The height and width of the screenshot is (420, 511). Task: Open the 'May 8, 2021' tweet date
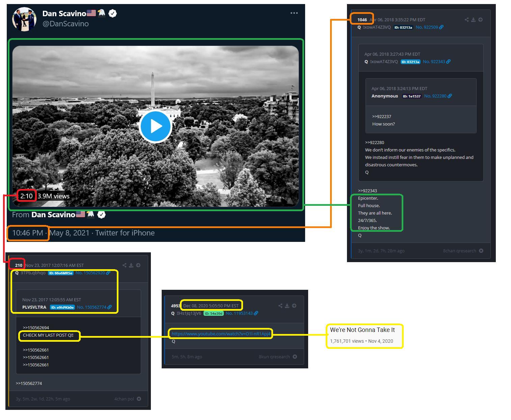69,233
